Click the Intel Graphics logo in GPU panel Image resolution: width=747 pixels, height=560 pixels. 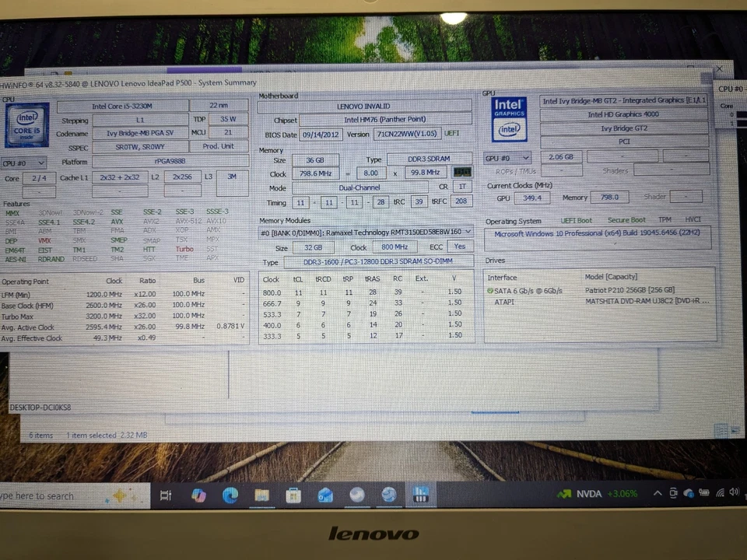508,118
